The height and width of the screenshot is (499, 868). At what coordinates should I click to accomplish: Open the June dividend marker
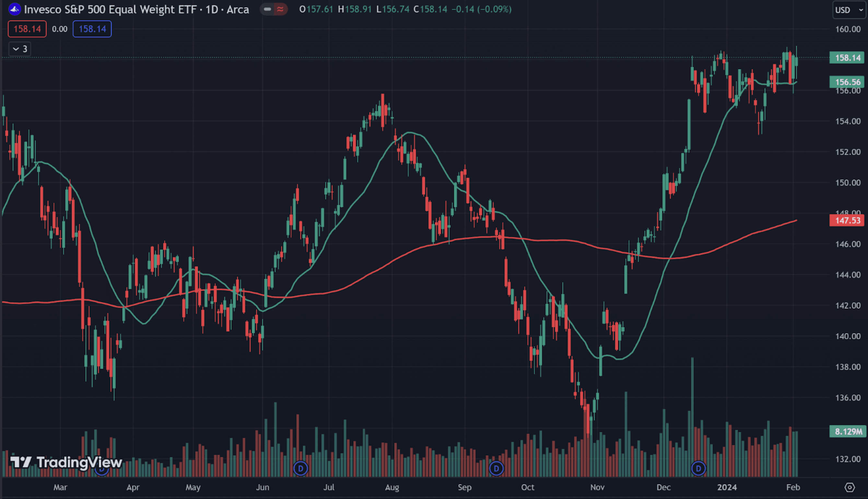(x=301, y=468)
